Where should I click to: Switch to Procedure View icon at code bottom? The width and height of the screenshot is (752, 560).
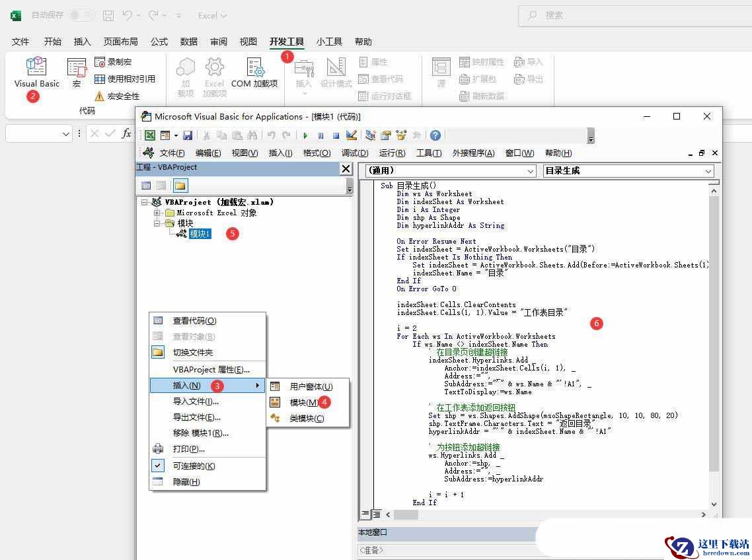coord(365,514)
